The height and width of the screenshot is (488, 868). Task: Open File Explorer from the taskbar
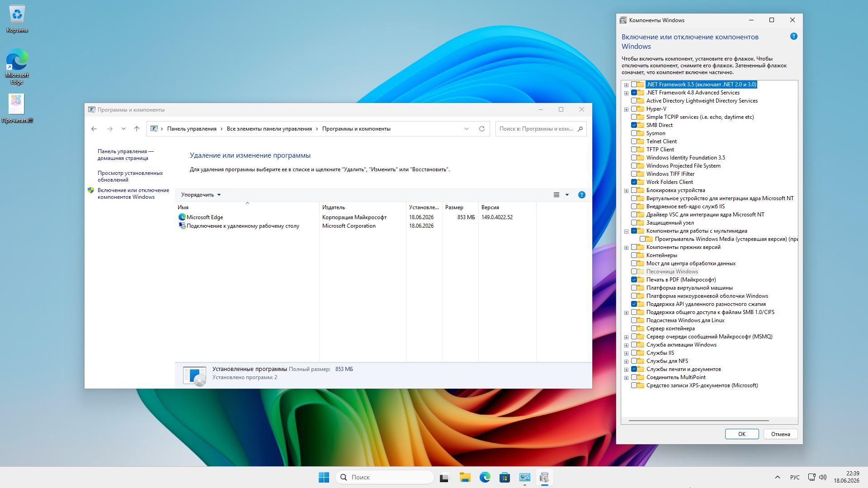click(x=465, y=477)
